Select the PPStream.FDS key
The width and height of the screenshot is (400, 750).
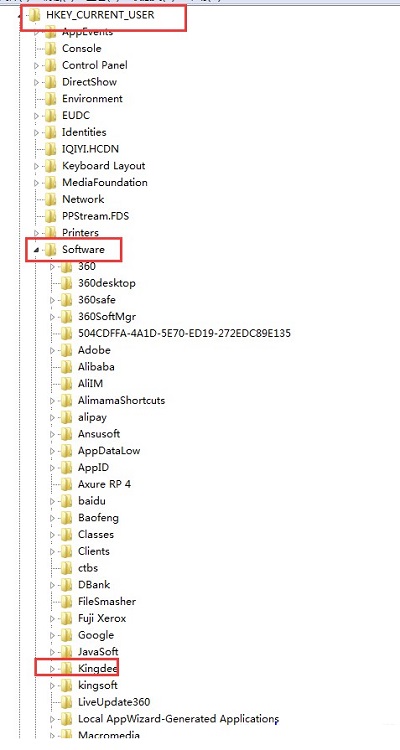coord(95,216)
